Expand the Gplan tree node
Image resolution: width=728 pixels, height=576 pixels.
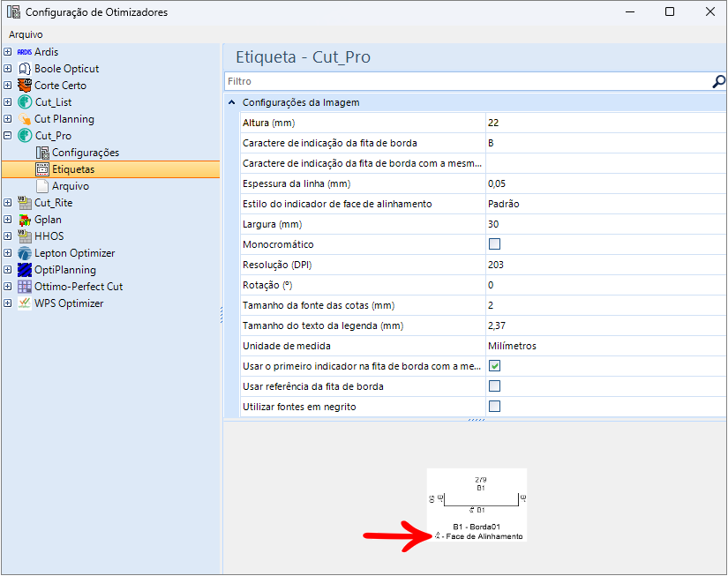pos(7,219)
